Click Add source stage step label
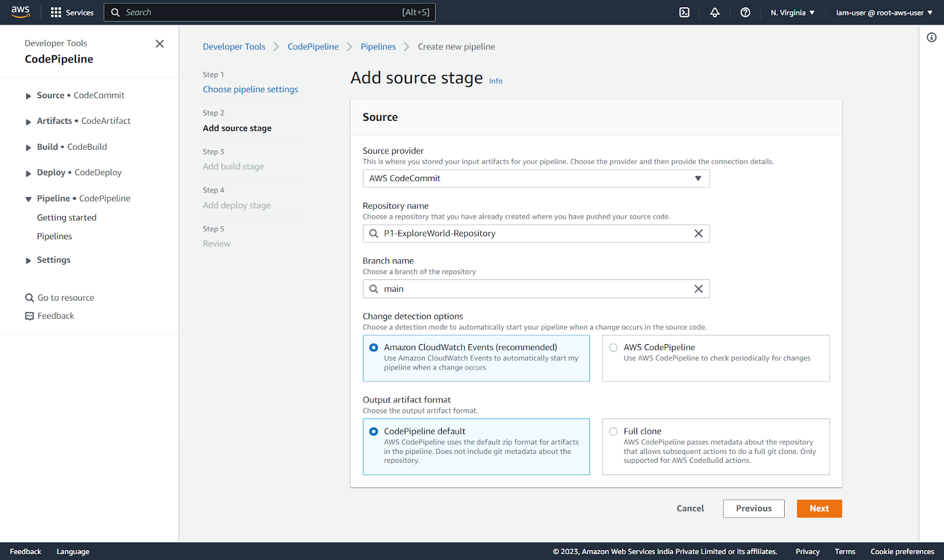Image resolution: width=944 pixels, height=560 pixels. click(x=237, y=129)
